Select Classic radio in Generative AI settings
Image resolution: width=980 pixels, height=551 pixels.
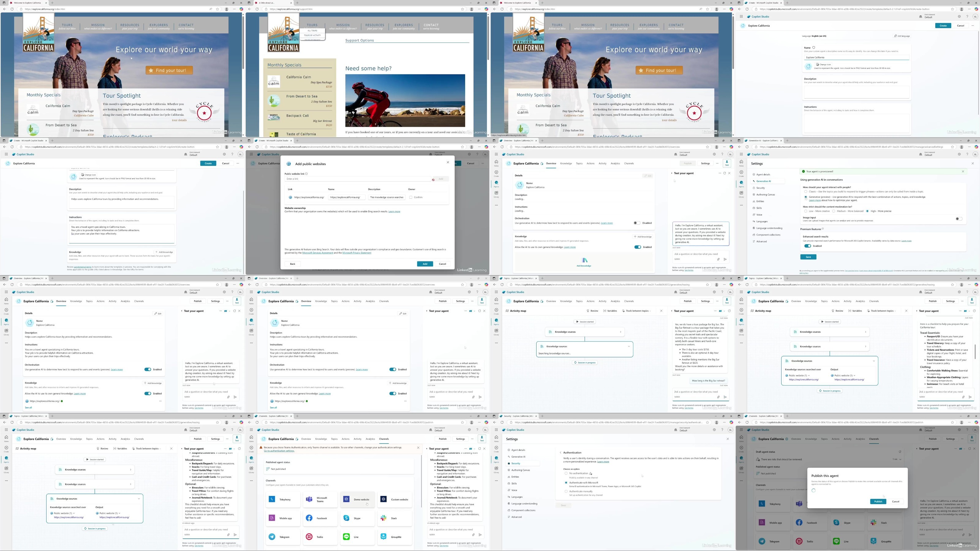[x=805, y=192]
